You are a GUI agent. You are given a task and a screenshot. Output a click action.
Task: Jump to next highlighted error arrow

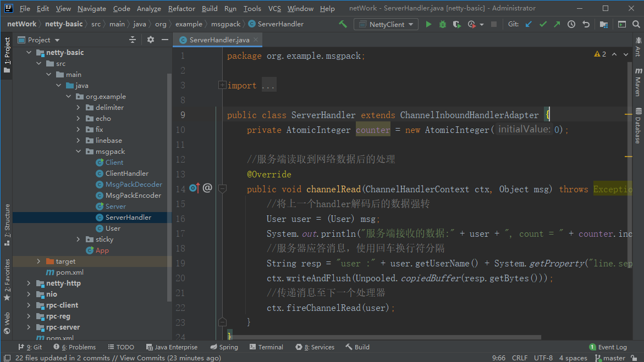(x=625, y=54)
